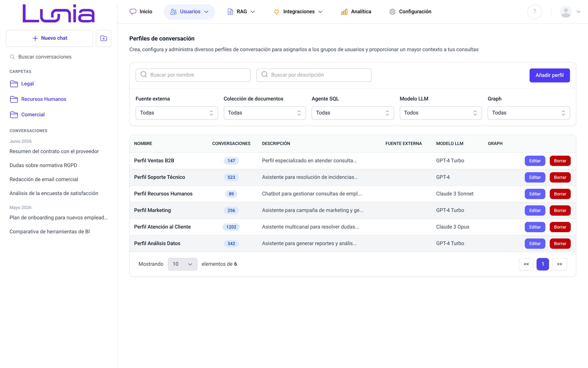Edit Perfil Soporte Técnico

click(x=535, y=177)
